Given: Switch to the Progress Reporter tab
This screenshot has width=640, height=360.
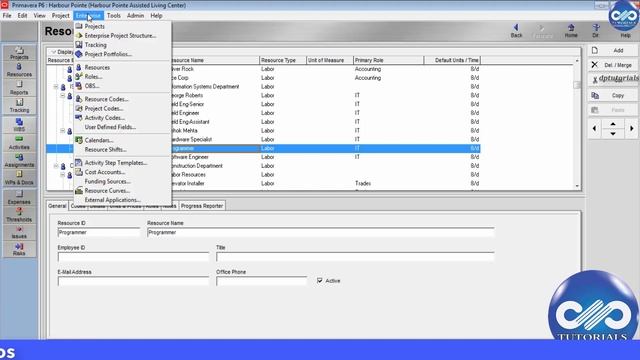Looking at the screenshot, I should 202,206.
